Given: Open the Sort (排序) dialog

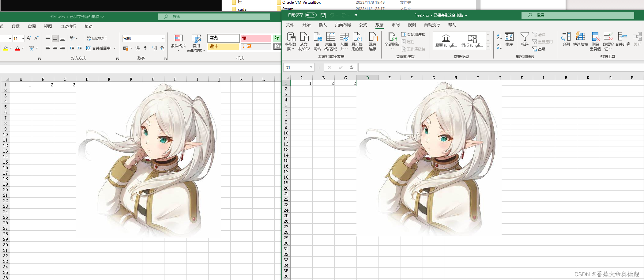Looking at the screenshot, I should click(x=509, y=40).
